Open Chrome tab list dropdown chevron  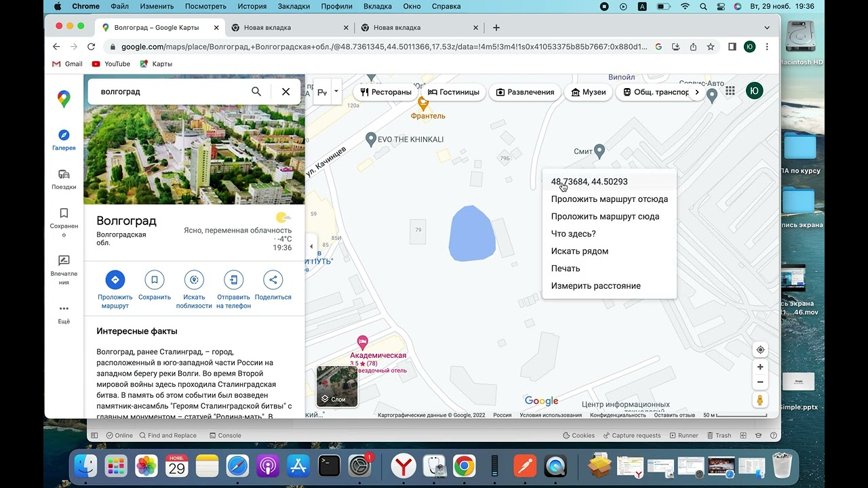pos(767,28)
